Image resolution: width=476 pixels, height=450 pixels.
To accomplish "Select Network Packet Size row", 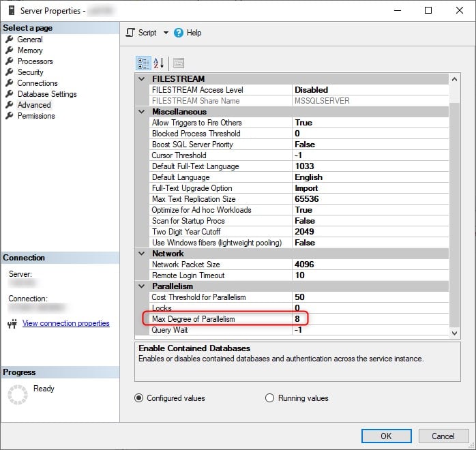I will (x=299, y=265).
